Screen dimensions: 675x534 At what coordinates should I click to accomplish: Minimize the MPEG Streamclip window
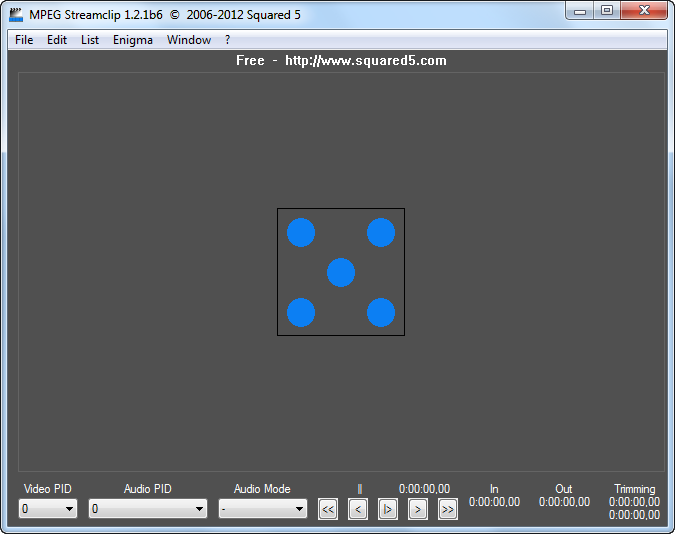click(x=579, y=11)
